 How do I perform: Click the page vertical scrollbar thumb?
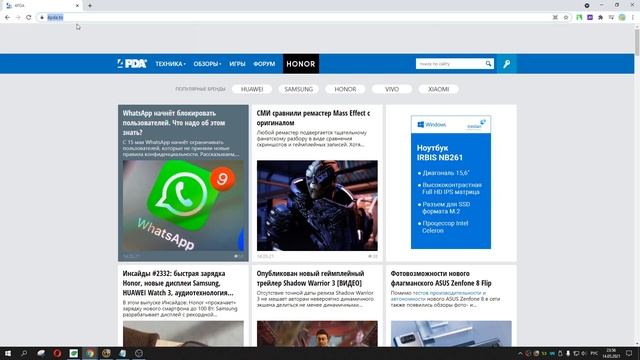(x=637, y=42)
